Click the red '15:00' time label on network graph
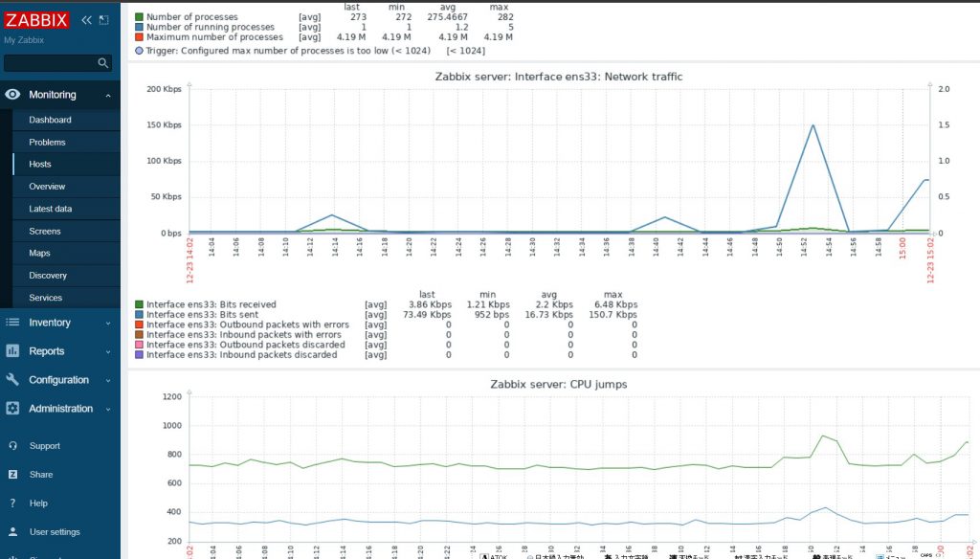 902,246
